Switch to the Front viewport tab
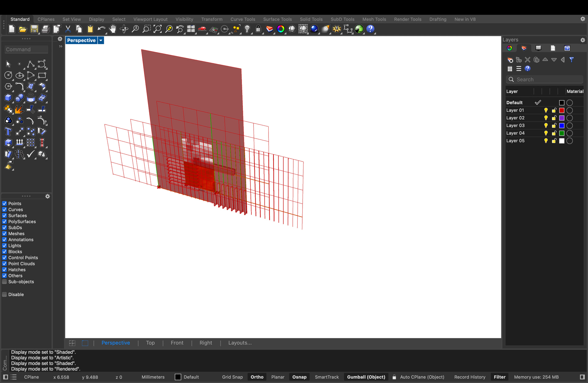The image size is (588, 383). [177, 343]
